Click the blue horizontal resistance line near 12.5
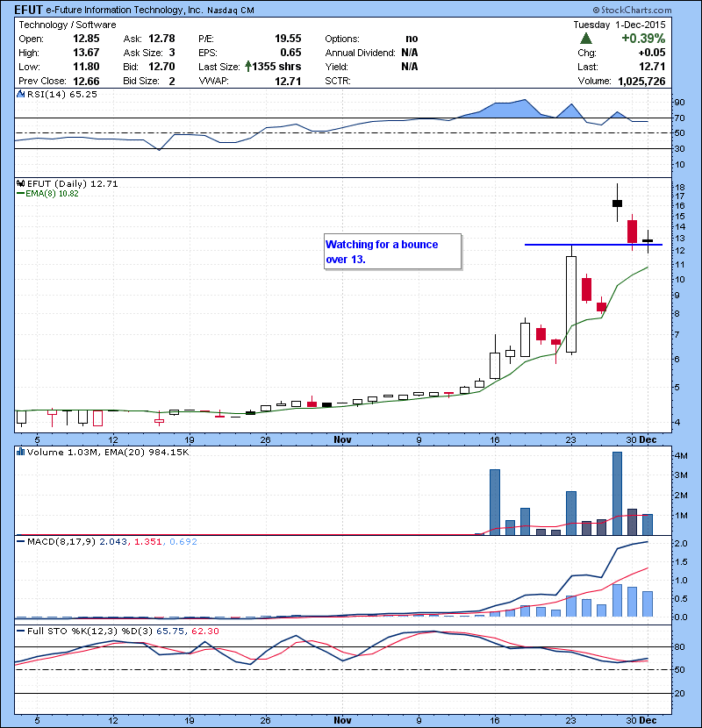The height and width of the screenshot is (728, 702). click(593, 244)
